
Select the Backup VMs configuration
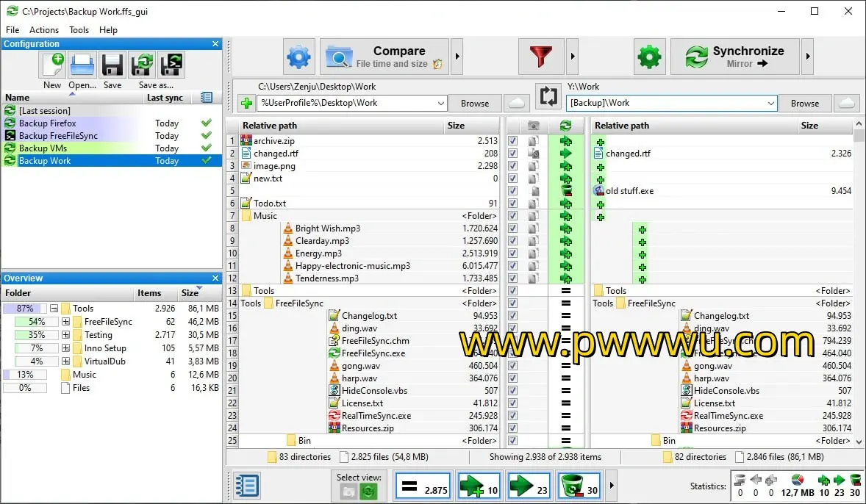point(43,148)
